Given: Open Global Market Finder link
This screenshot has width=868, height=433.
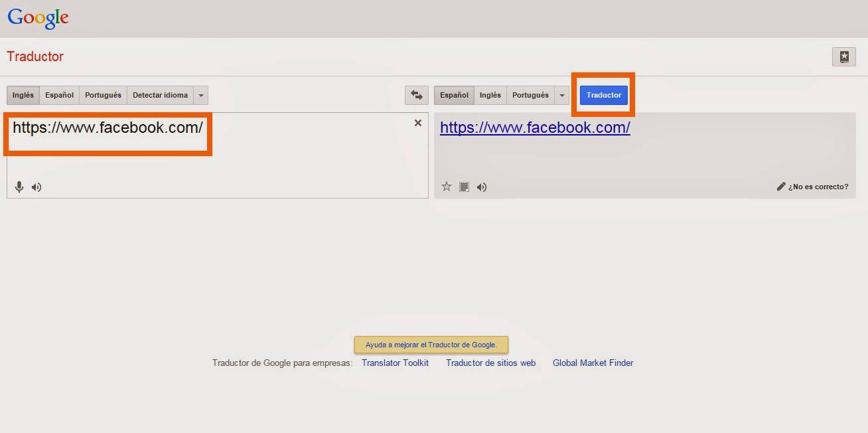Looking at the screenshot, I should (x=593, y=363).
